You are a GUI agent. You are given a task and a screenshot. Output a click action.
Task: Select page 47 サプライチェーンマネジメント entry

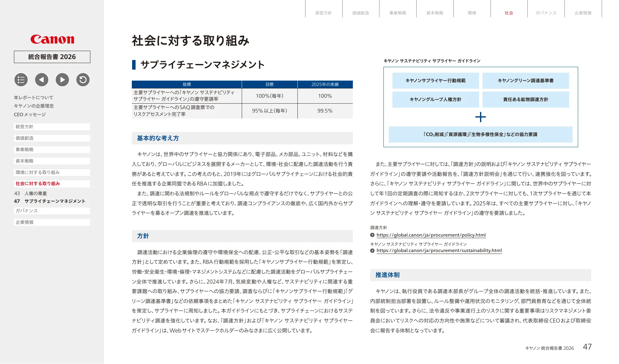(50, 201)
